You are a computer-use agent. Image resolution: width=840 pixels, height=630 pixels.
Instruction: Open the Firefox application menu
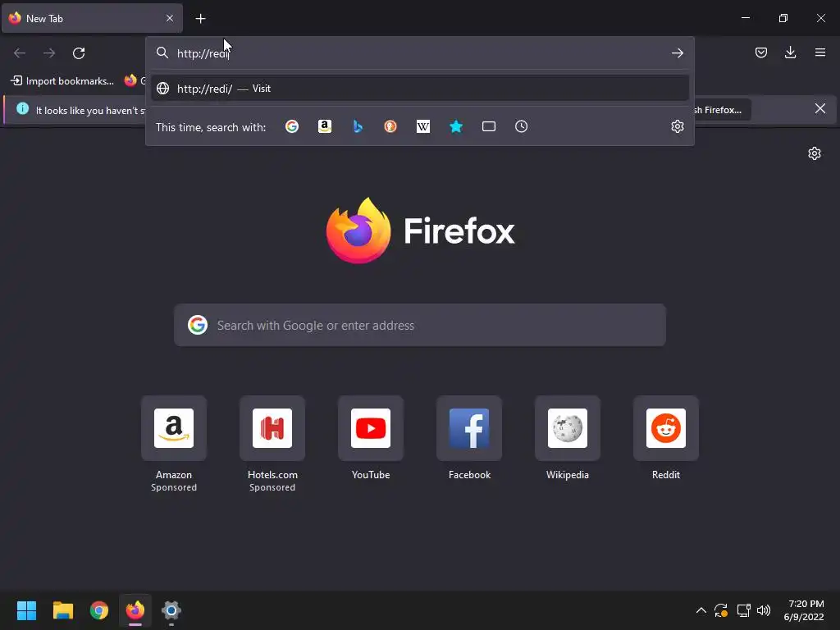[820, 52]
